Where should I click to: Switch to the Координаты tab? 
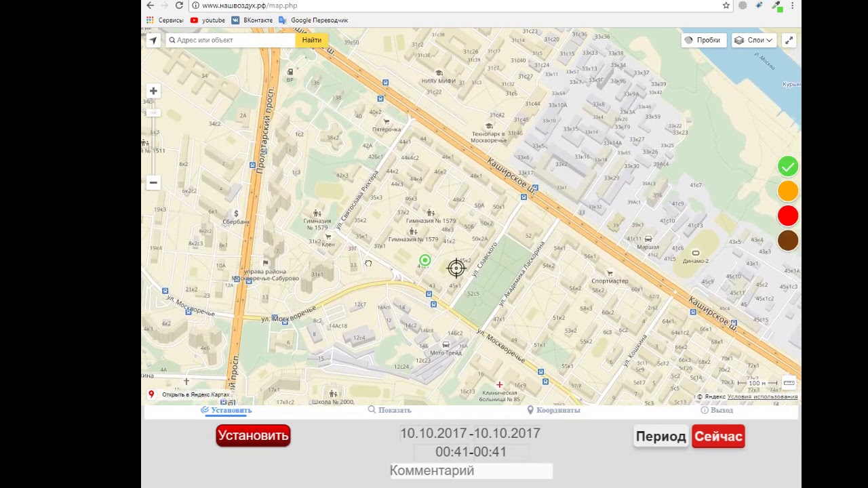553,410
